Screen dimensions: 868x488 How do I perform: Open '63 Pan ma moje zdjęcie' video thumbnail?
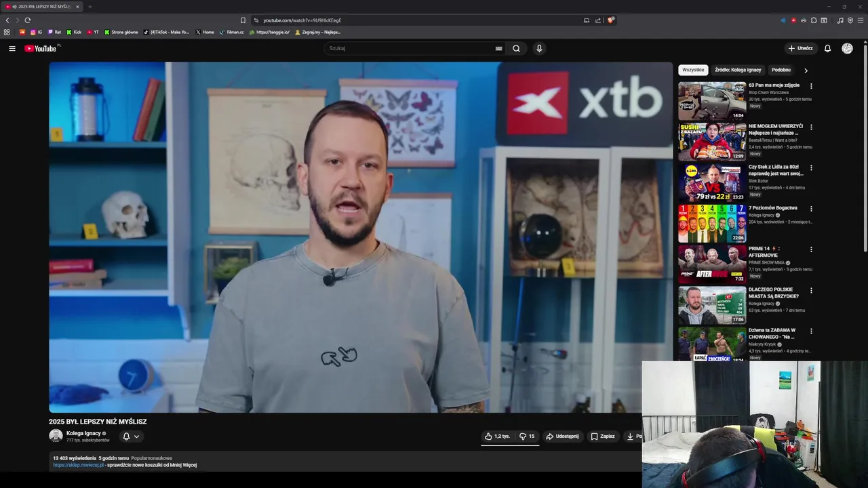[x=712, y=101]
